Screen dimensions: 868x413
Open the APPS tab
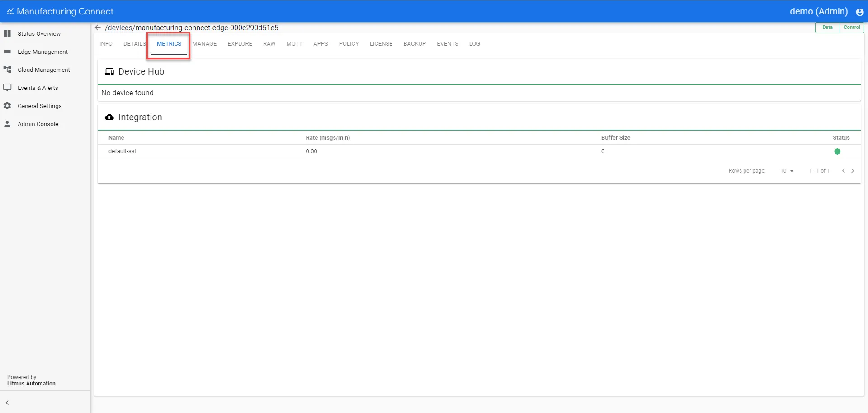pos(321,44)
